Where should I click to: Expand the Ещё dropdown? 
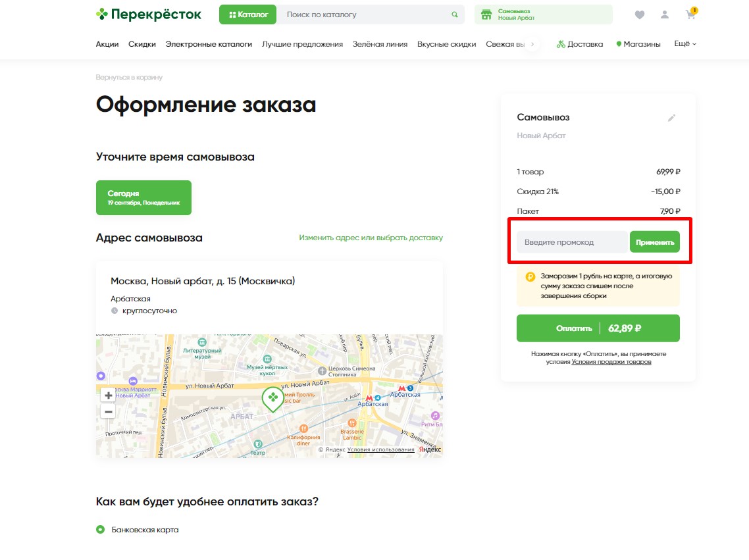point(685,43)
